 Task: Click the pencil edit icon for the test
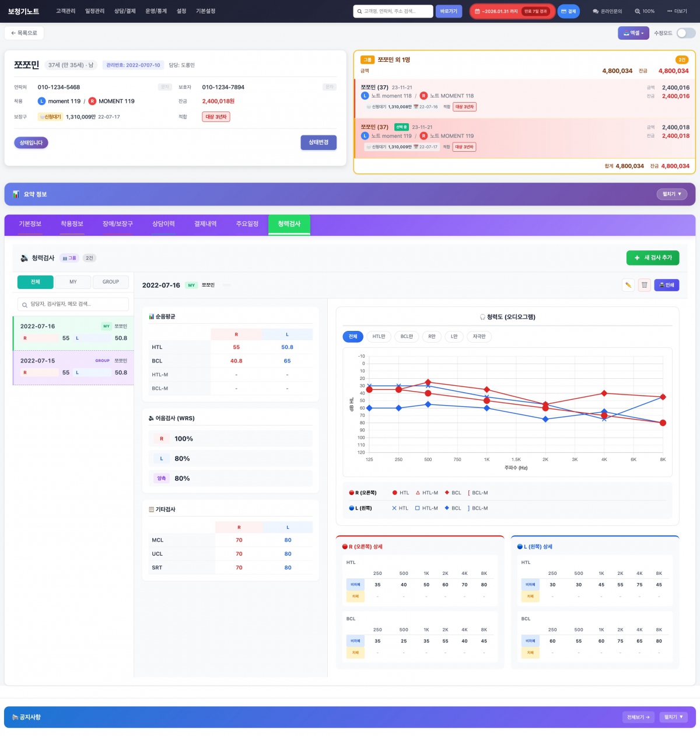628,285
